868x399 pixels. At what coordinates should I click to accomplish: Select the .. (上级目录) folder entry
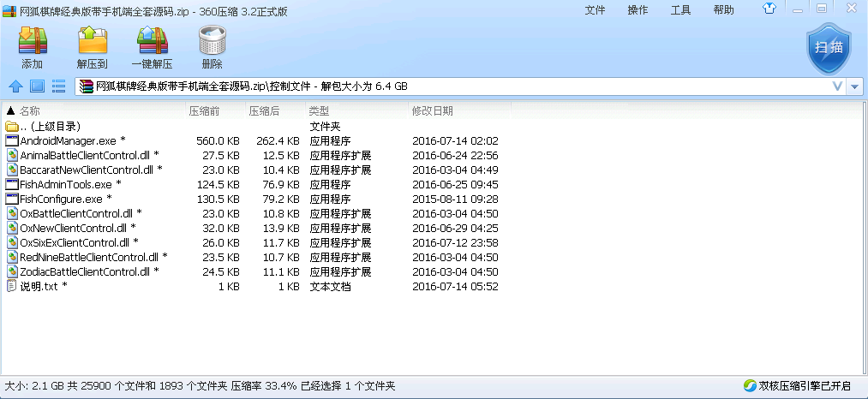click(x=50, y=126)
